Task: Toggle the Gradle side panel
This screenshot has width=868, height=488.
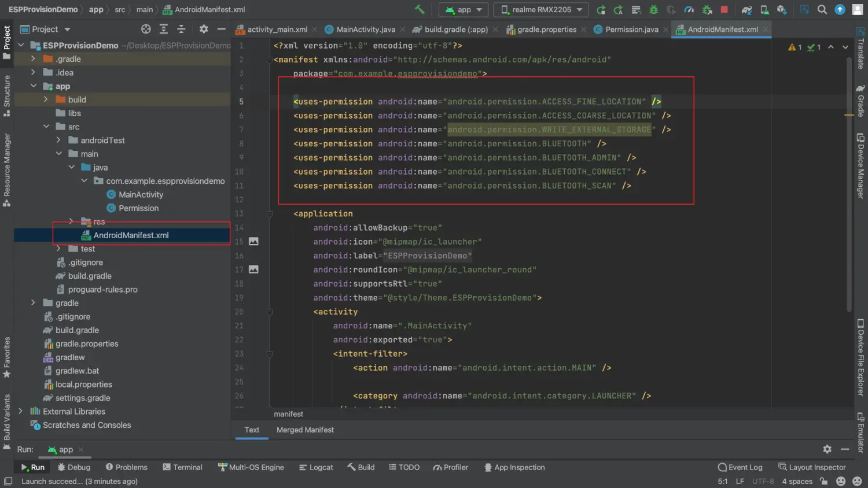Action: 860,101
